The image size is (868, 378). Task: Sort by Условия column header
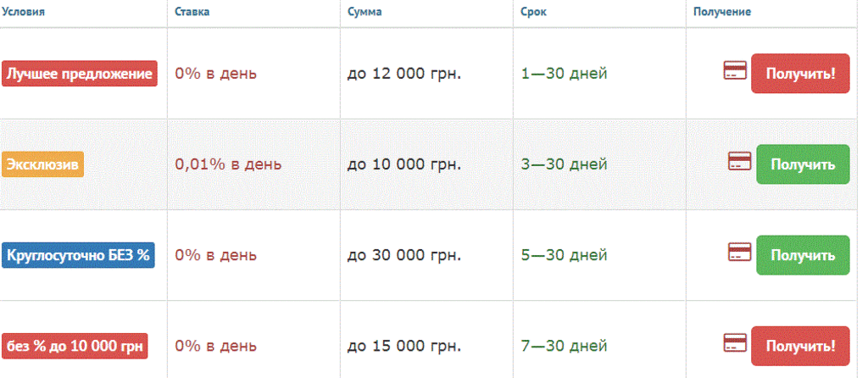(24, 12)
